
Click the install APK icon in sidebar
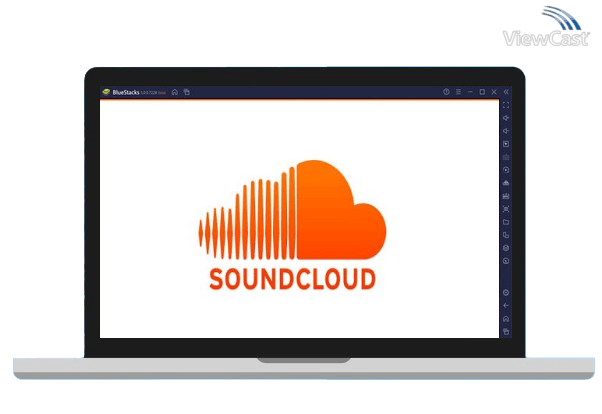tap(506, 183)
